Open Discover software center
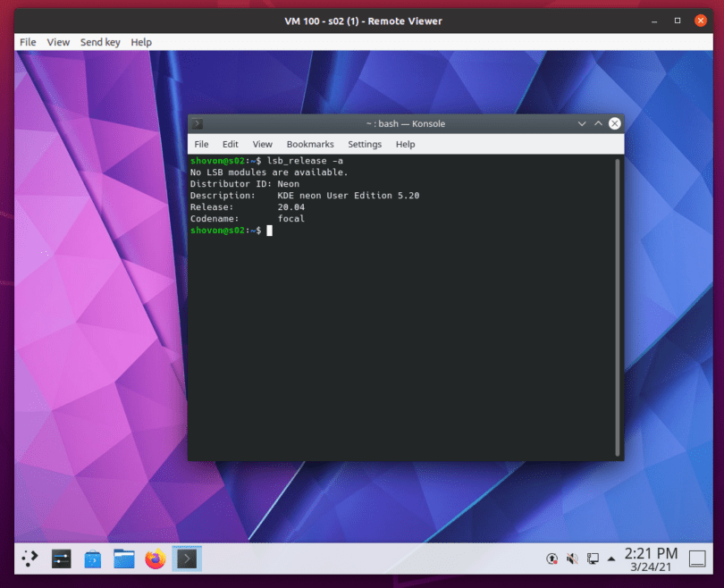The width and height of the screenshot is (724, 588). pos(92,558)
